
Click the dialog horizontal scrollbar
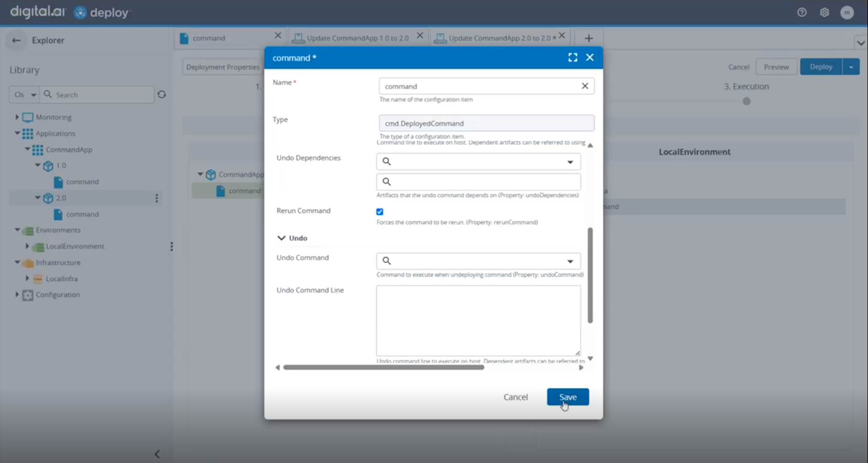click(x=383, y=367)
